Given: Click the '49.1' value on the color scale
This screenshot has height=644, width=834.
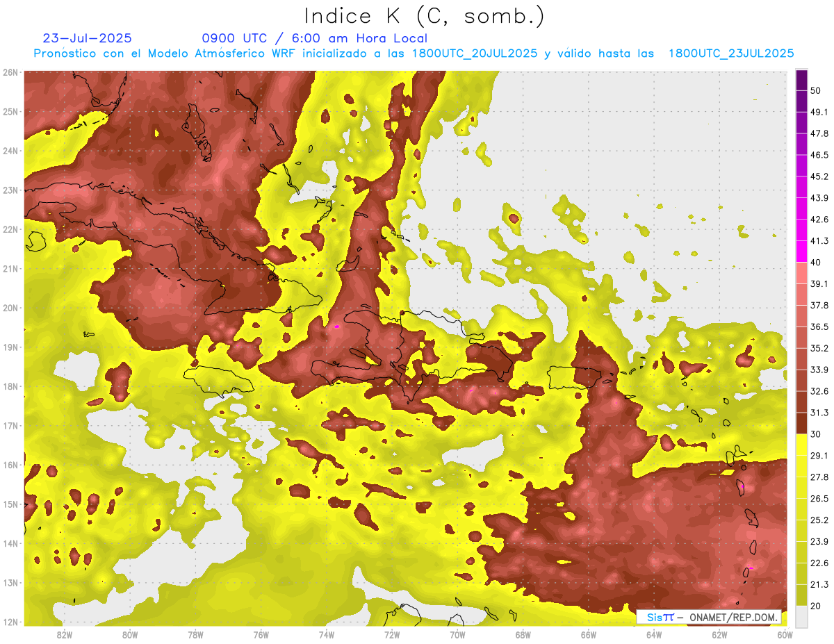Looking at the screenshot, I should 819,112.
